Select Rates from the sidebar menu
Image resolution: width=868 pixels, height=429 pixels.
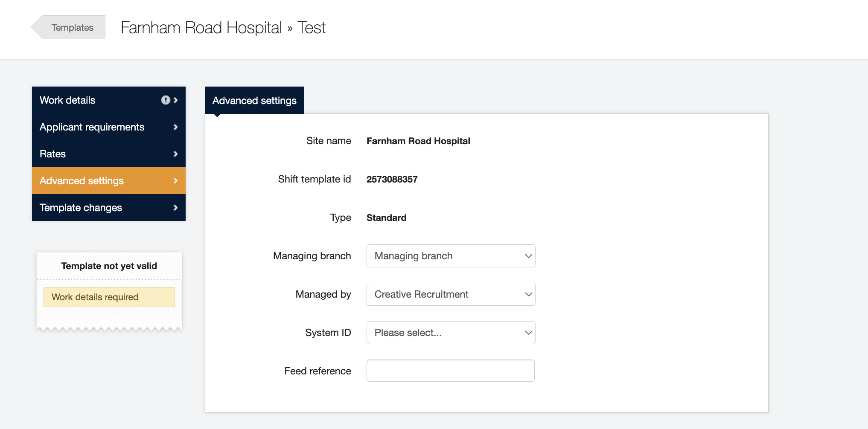pyautogui.click(x=52, y=154)
